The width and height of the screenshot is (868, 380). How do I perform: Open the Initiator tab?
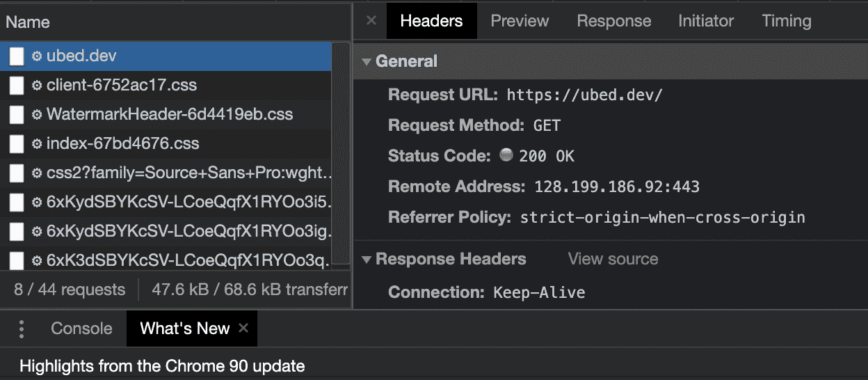(706, 21)
